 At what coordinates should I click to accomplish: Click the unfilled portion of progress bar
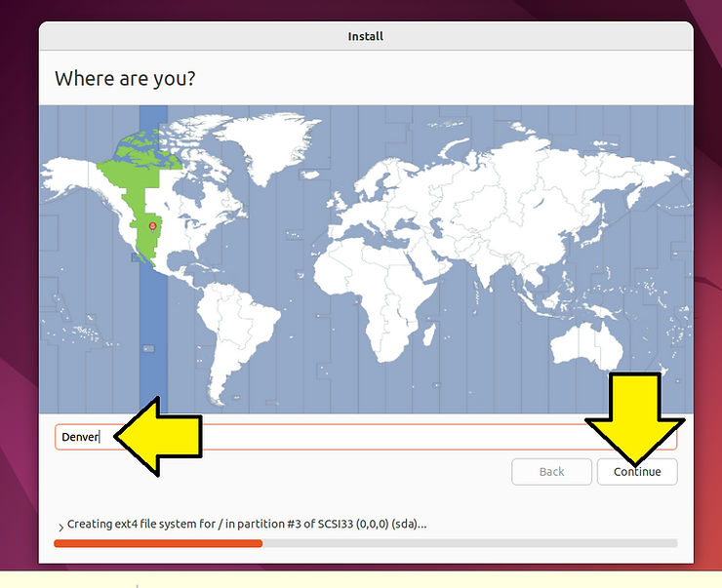pyautogui.click(x=468, y=543)
